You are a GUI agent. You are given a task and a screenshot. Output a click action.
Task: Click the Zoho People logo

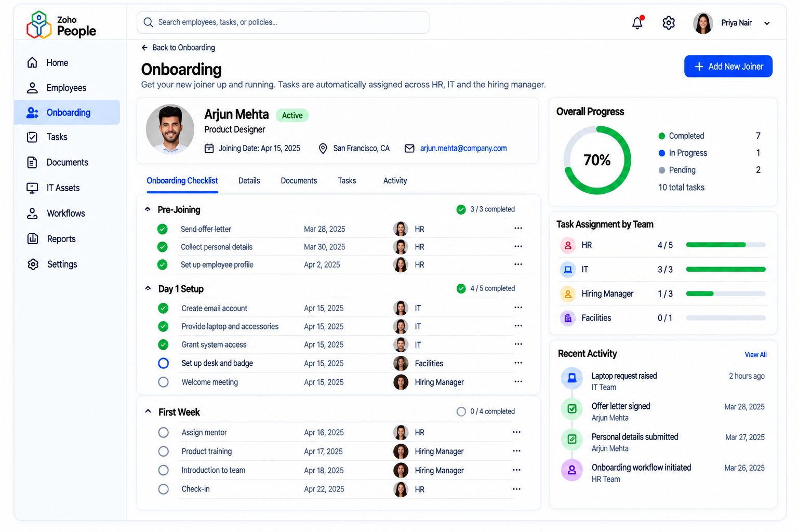coord(61,25)
